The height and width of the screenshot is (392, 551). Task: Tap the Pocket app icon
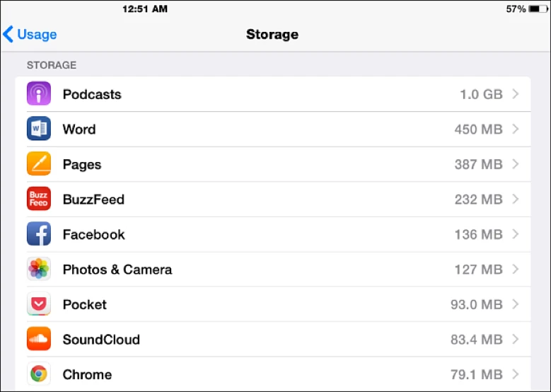click(39, 304)
